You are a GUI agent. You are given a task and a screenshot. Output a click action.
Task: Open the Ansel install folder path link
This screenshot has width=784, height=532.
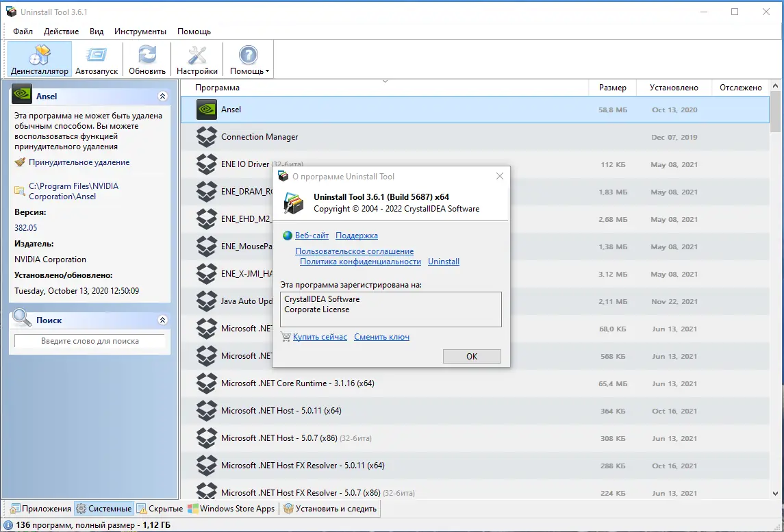73,191
